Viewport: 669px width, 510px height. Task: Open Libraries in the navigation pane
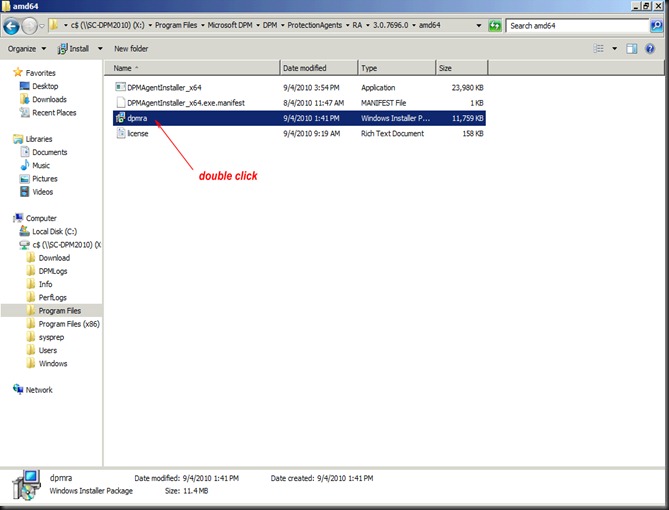click(38, 139)
